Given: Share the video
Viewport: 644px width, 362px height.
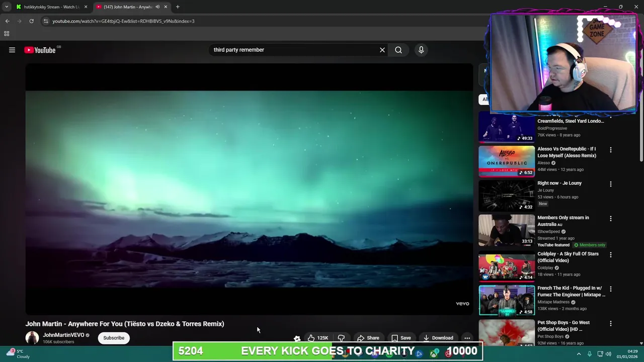Looking at the screenshot, I should click(x=368, y=338).
